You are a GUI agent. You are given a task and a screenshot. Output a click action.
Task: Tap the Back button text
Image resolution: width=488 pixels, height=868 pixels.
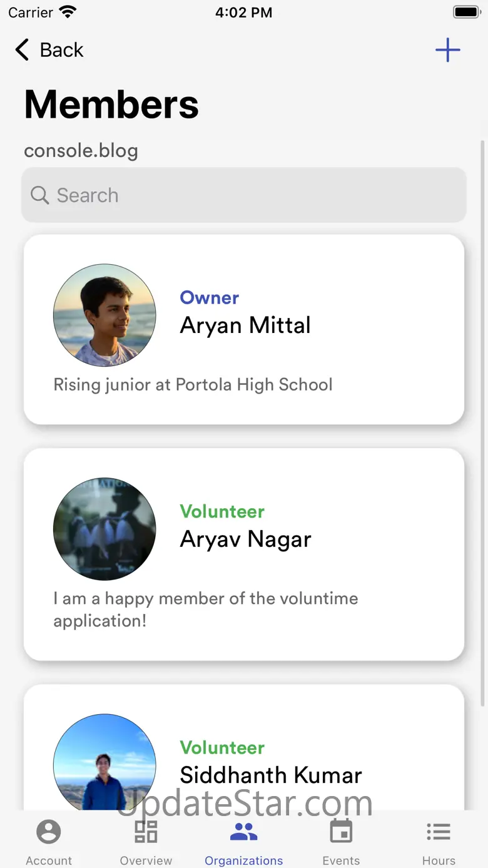click(61, 50)
